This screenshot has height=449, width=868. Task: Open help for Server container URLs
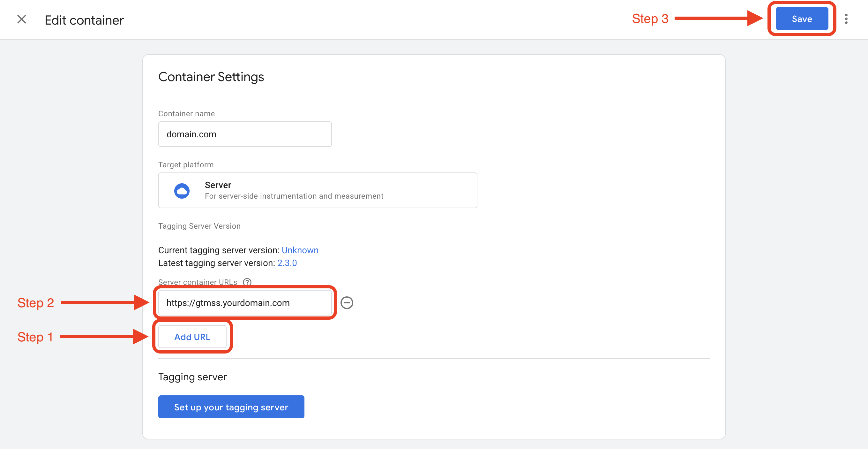[x=247, y=282]
